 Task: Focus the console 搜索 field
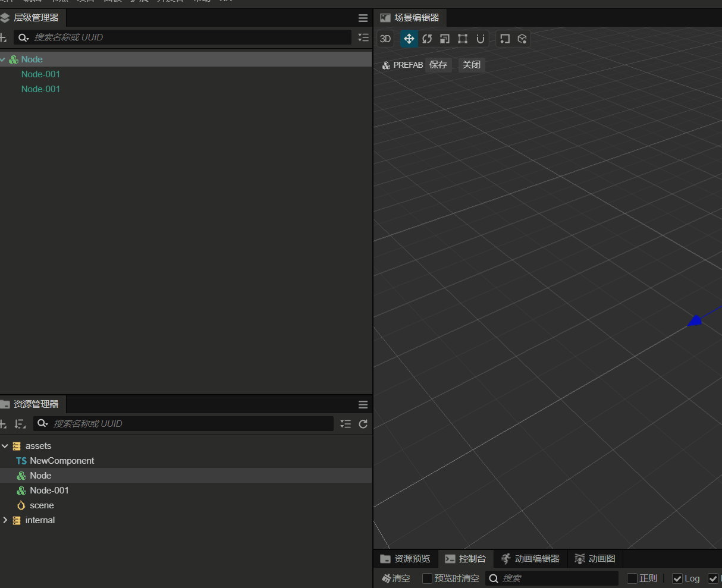point(552,578)
